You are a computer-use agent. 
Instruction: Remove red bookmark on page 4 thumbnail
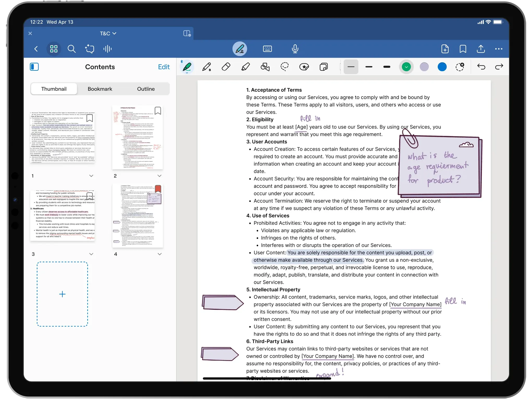click(x=158, y=189)
